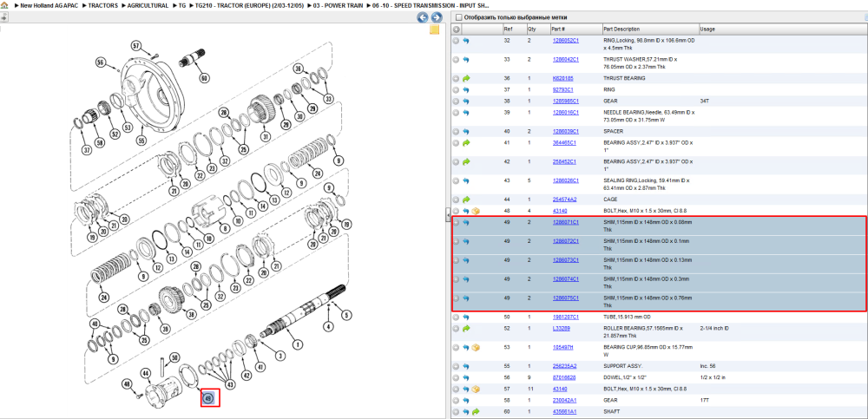
Task: Open part link 1285985C1
Action: pyautogui.click(x=565, y=101)
